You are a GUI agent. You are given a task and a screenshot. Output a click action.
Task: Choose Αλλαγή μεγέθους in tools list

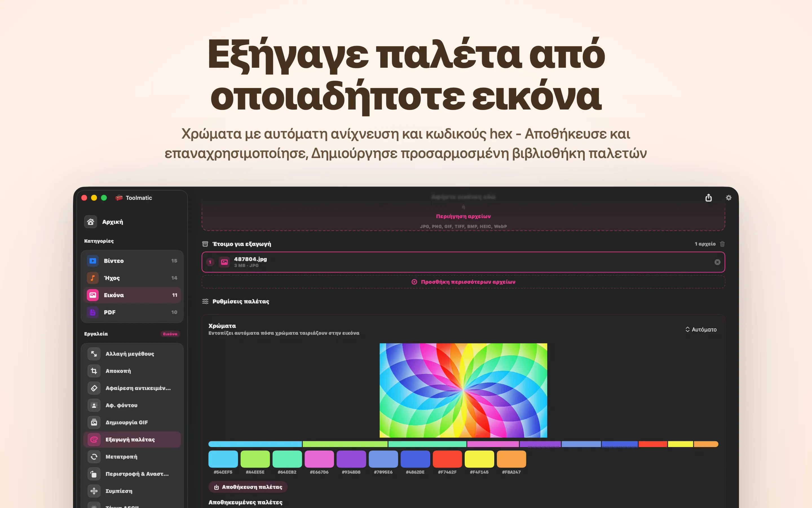(132, 354)
